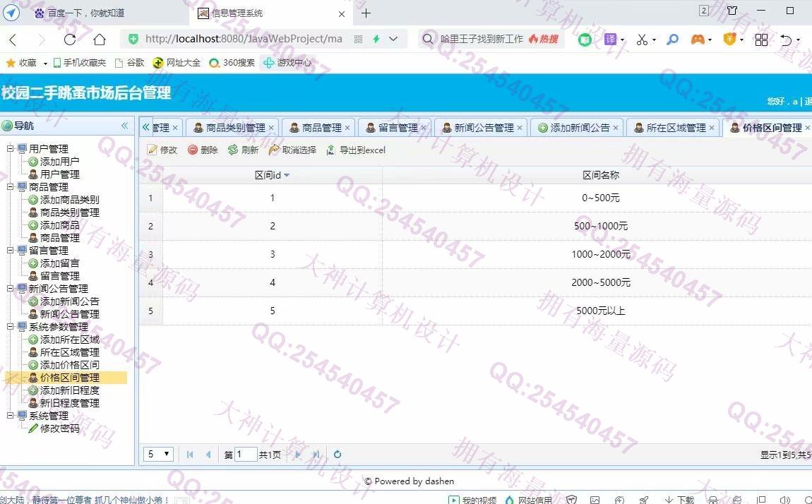The image size is (812, 504).
Task: Open 添加价格区间 in the tree
Action: (x=69, y=365)
